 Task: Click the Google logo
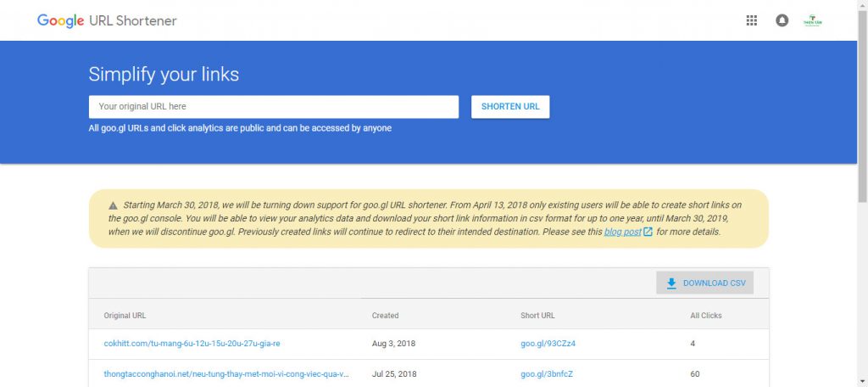click(60, 21)
